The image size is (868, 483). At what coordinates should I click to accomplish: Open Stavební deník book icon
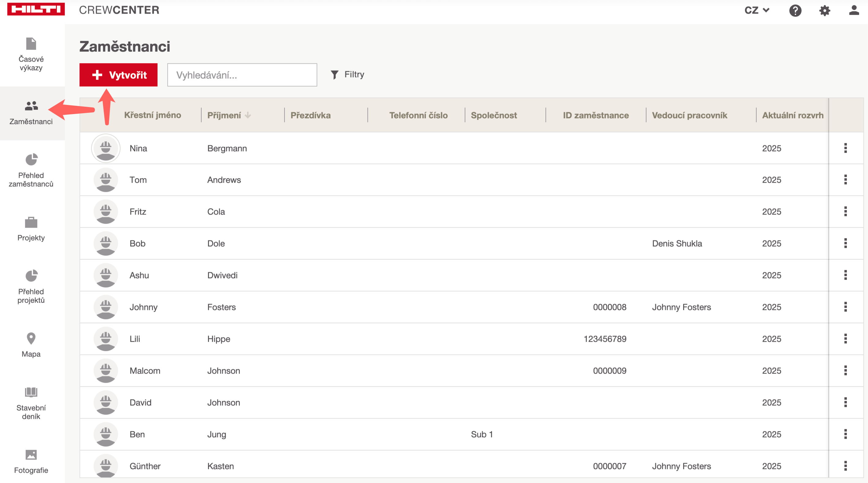(x=31, y=392)
